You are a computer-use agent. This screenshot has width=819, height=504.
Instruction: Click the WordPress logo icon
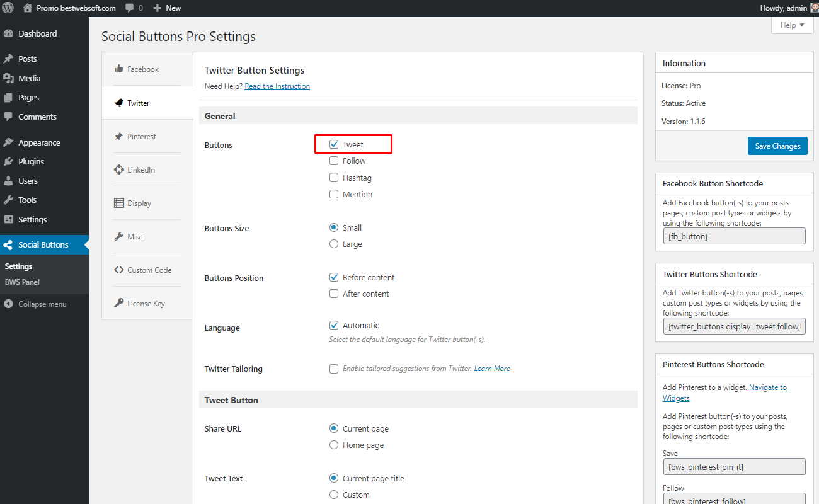pyautogui.click(x=8, y=8)
